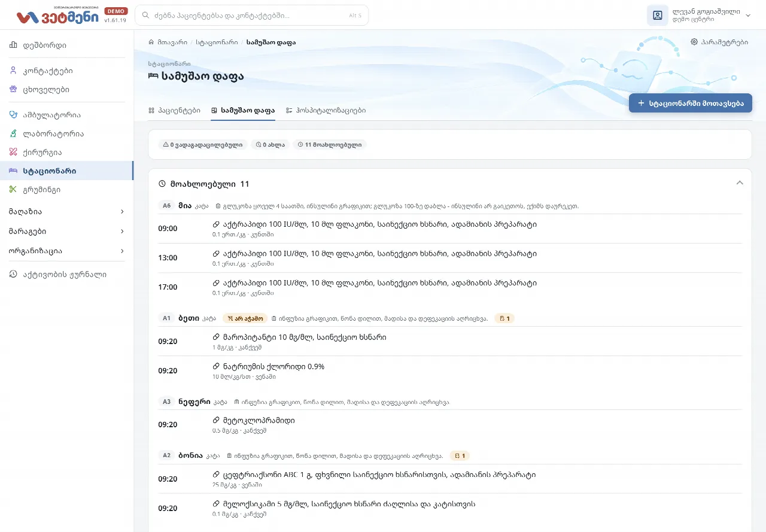The width and height of the screenshot is (766, 532).
Task: Click the პარამეტრები gear icon
Action: [694, 42]
